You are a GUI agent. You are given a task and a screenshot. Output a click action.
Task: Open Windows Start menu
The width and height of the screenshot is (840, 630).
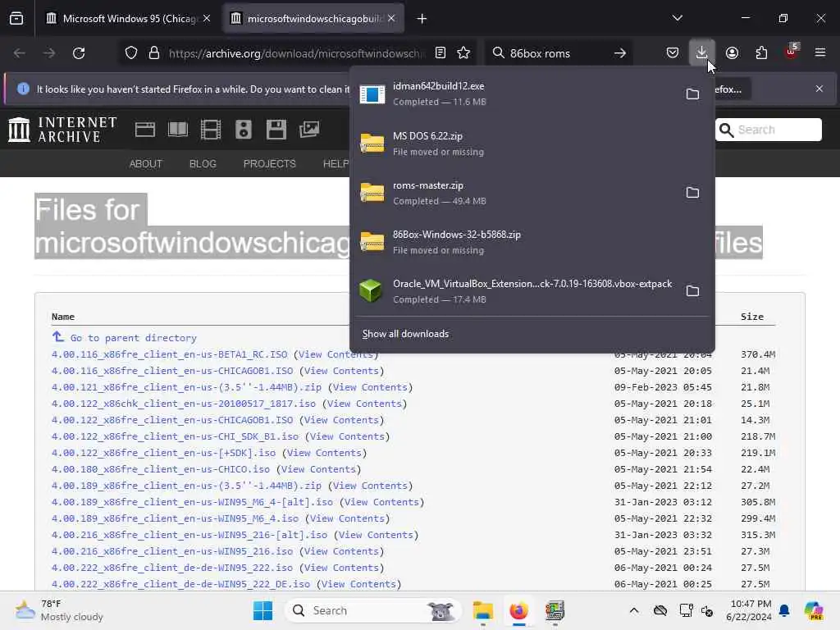[262, 610]
